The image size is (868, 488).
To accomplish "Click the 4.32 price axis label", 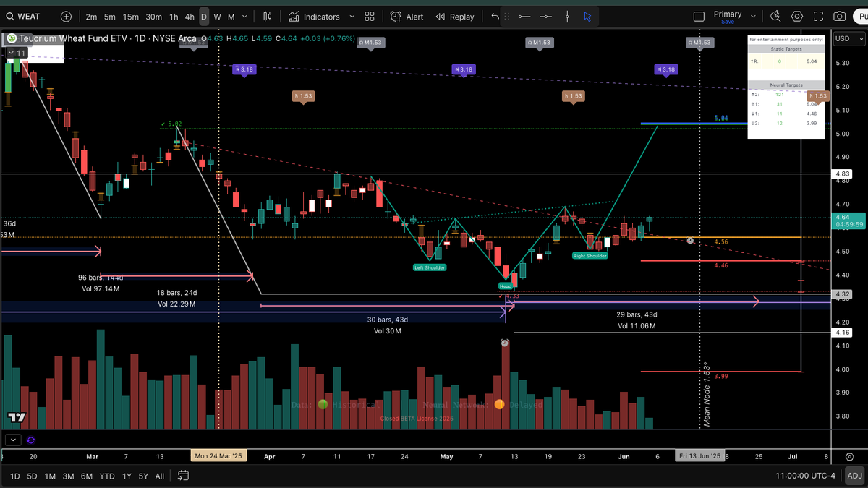I will (x=842, y=295).
